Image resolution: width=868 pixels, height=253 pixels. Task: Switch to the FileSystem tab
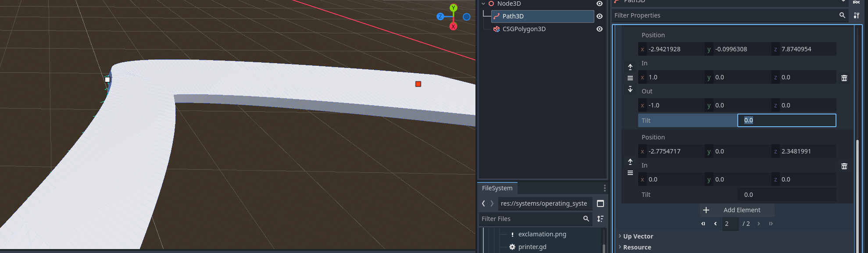click(x=497, y=188)
